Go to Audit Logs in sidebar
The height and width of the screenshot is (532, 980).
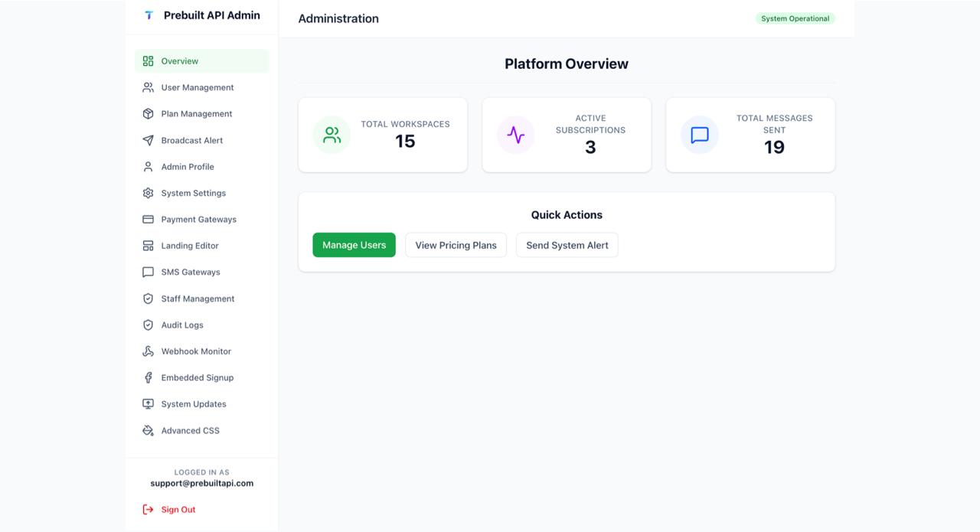click(x=182, y=325)
